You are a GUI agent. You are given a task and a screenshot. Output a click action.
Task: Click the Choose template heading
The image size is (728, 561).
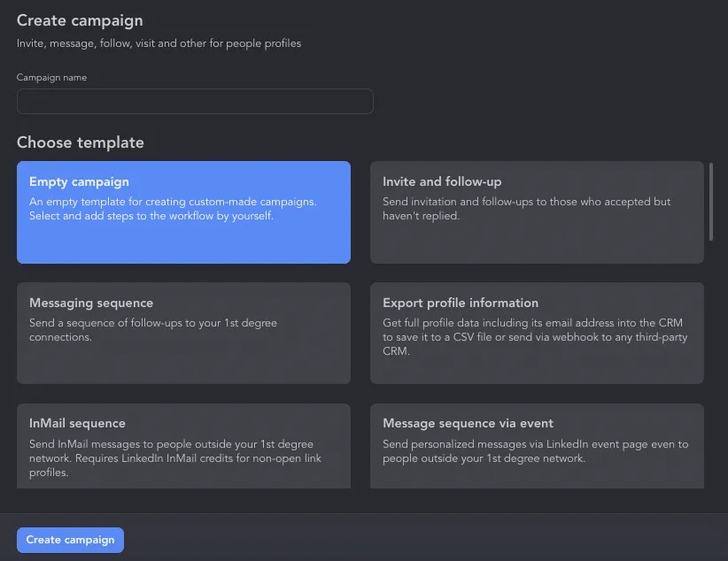click(81, 142)
